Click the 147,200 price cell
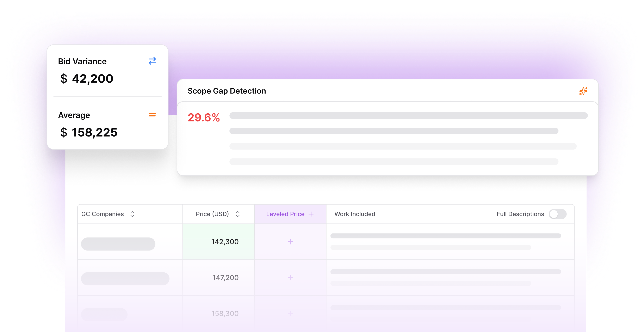The height and width of the screenshot is (332, 644). click(225, 277)
